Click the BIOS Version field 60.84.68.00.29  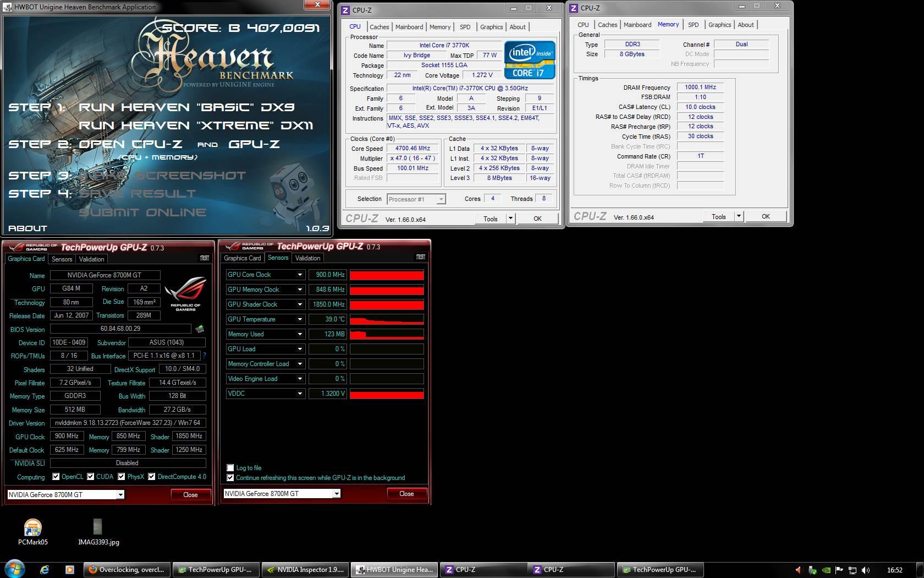point(120,329)
